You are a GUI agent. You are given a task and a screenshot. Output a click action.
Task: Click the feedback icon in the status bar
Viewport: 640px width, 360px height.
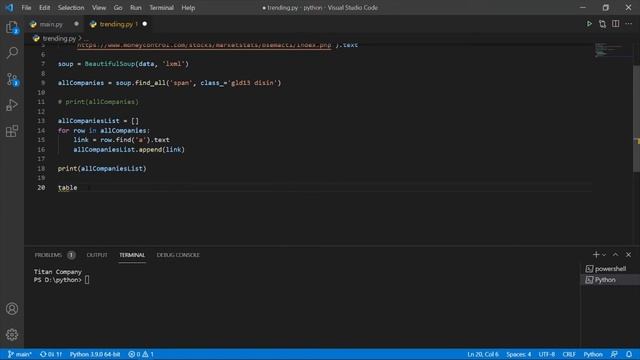coord(614,354)
